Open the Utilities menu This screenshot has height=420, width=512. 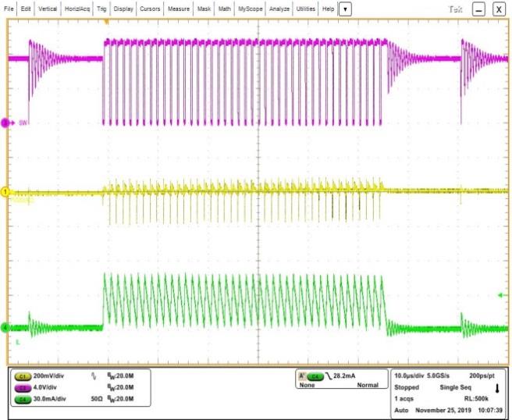pos(305,8)
